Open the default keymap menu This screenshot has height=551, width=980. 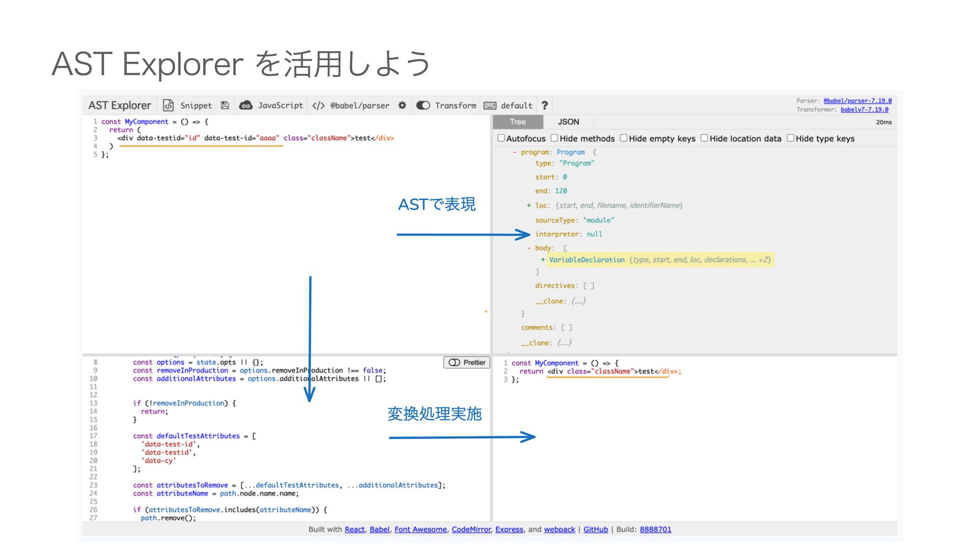point(517,106)
